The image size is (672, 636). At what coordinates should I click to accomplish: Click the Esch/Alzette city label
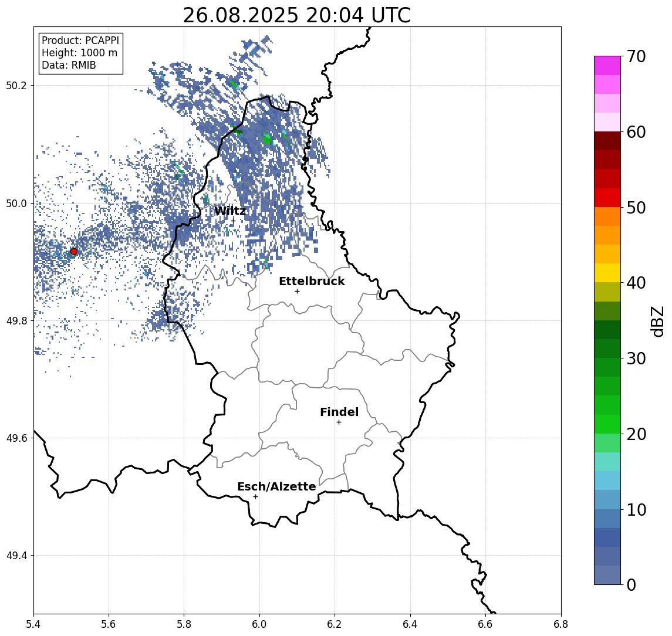[x=276, y=486]
